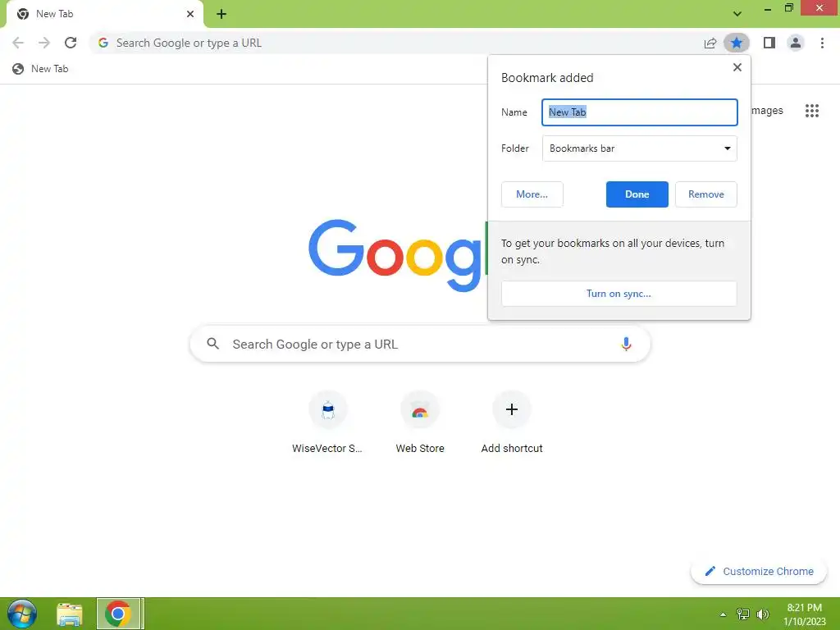Click the magnifier icon in search box

click(213, 344)
